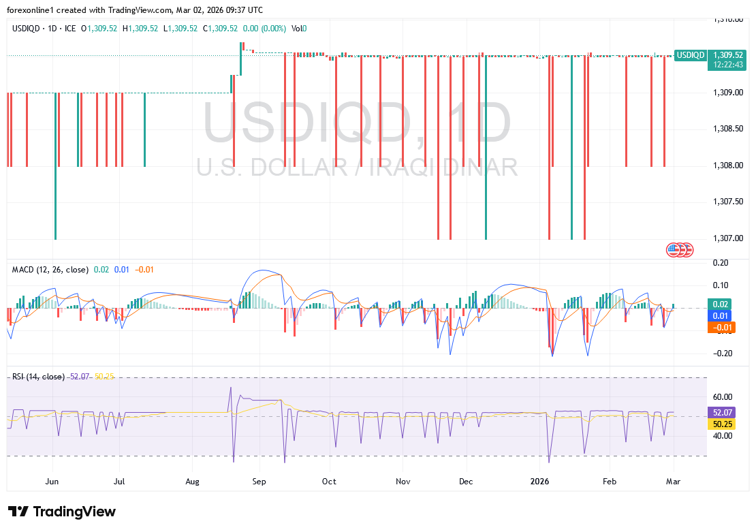Click the Jun label on time axis

coord(52,482)
